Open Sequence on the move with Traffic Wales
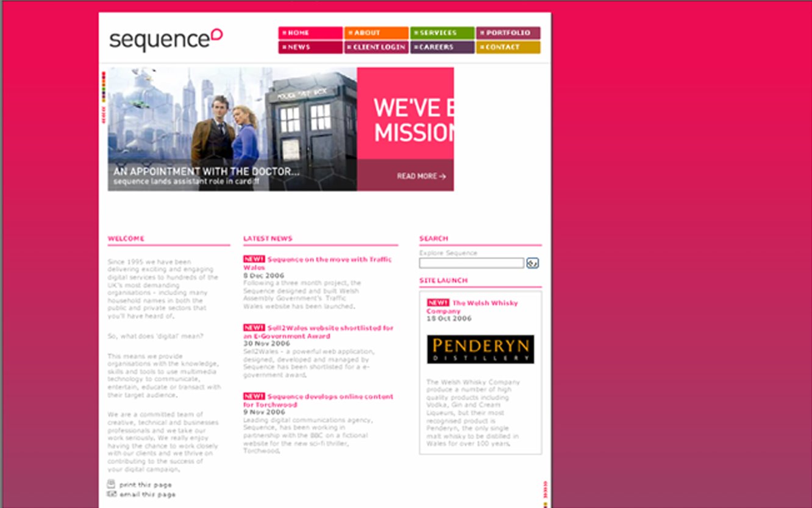This screenshot has width=812, height=508. (318, 263)
